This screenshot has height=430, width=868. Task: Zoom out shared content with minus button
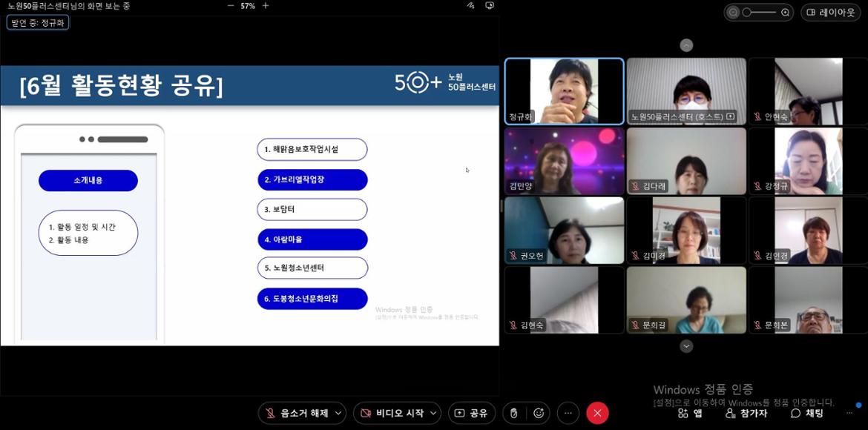[231, 6]
